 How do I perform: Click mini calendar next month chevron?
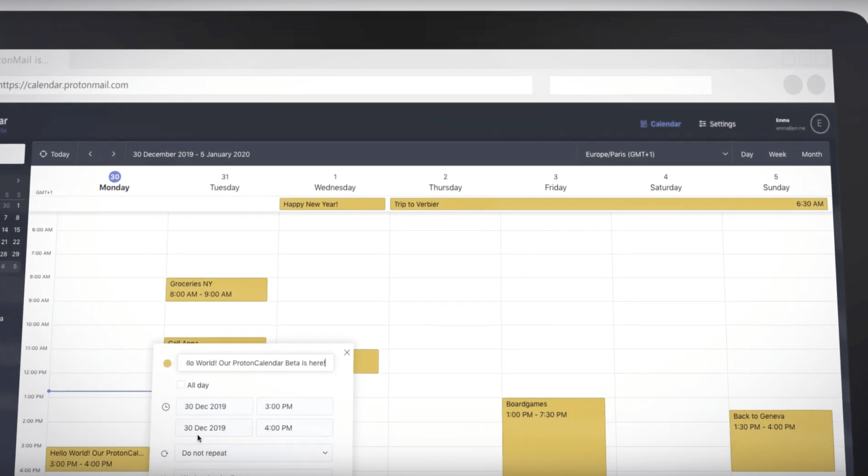point(18,181)
